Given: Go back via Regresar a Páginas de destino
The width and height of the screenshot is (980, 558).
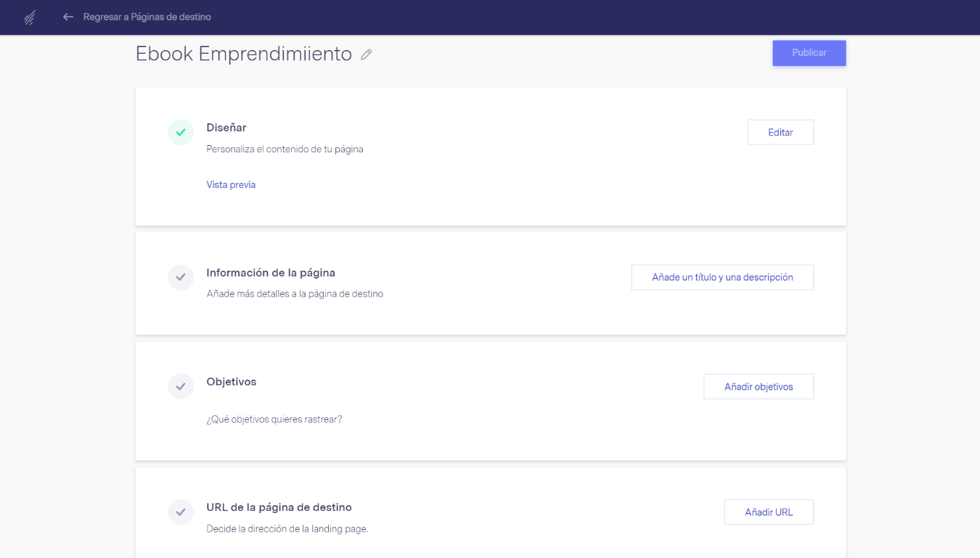Looking at the screenshot, I should pyautogui.click(x=147, y=17).
